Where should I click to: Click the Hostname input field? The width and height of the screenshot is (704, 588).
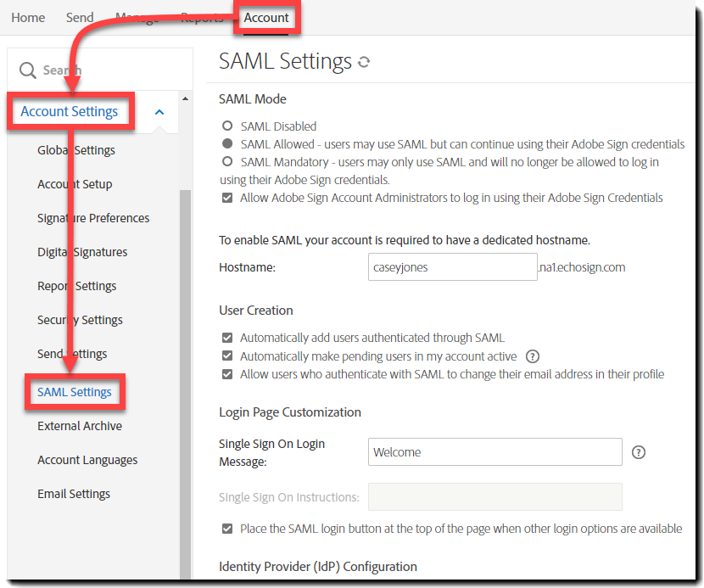pos(452,267)
